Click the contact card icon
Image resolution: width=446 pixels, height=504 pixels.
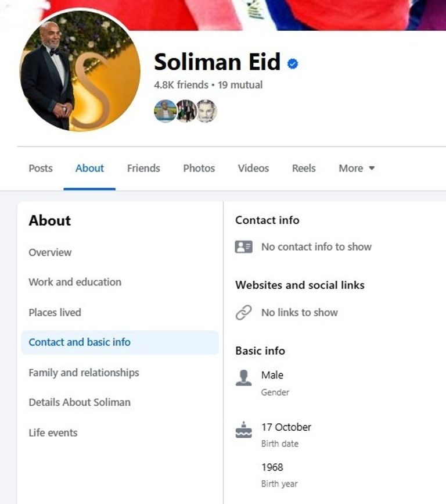click(x=243, y=247)
